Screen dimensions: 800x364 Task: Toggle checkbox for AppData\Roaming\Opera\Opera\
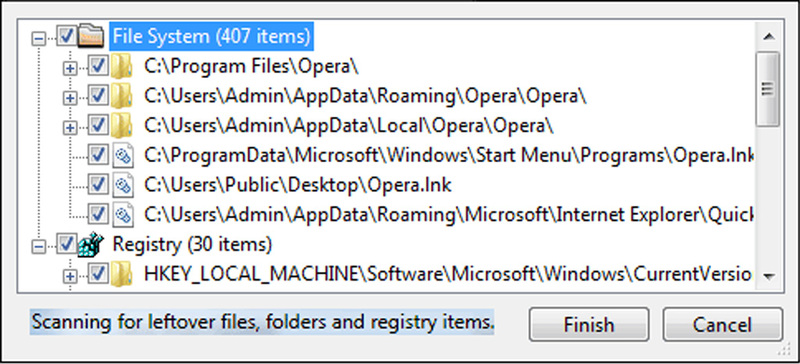98,95
